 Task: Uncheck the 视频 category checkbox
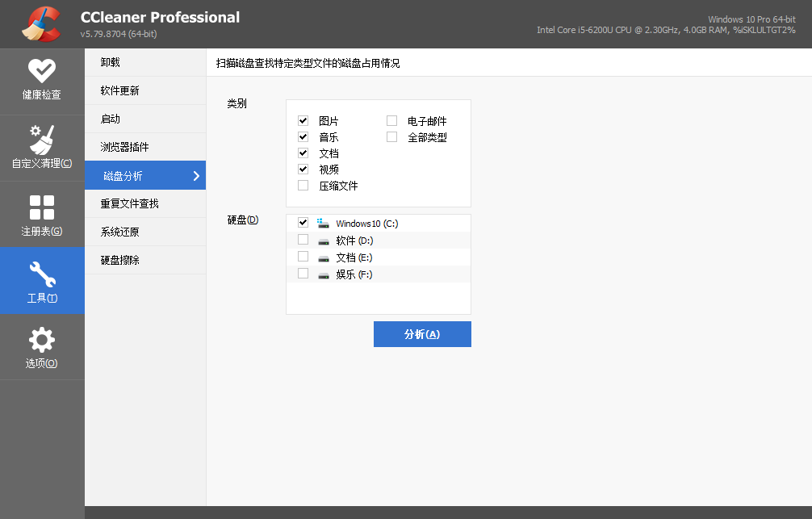(x=303, y=169)
